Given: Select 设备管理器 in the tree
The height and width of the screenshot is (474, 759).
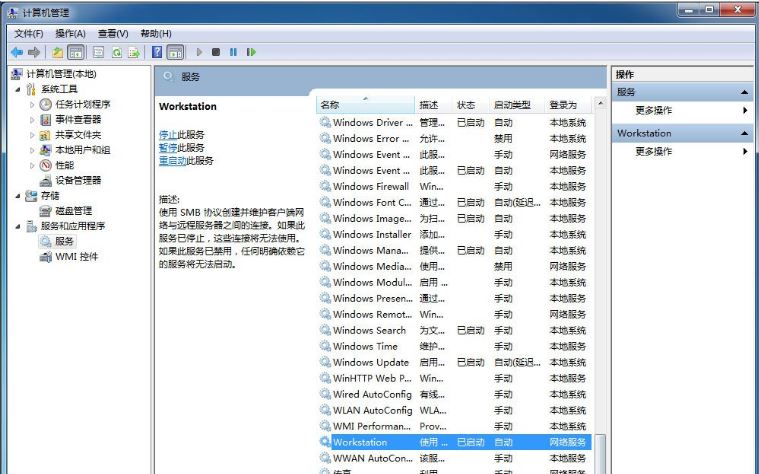Looking at the screenshot, I should pyautogui.click(x=78, y=181).
